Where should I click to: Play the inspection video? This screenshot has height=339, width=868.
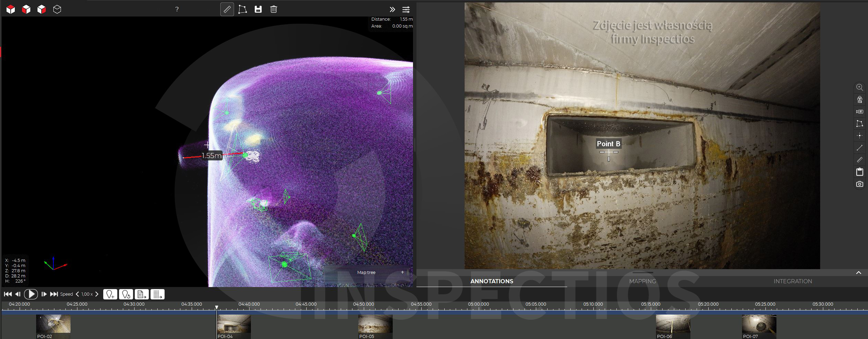point(31,294)
